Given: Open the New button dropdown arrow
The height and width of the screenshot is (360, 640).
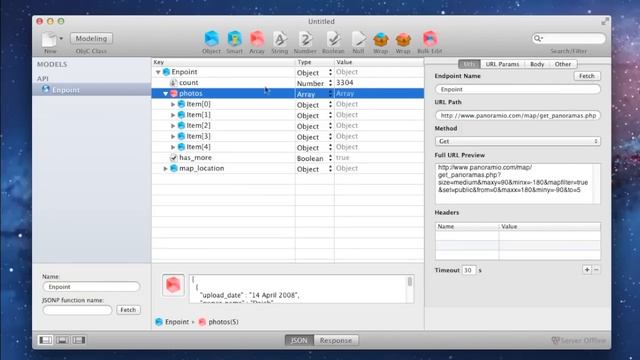Looking at the screenshot, I should point(61,38).
